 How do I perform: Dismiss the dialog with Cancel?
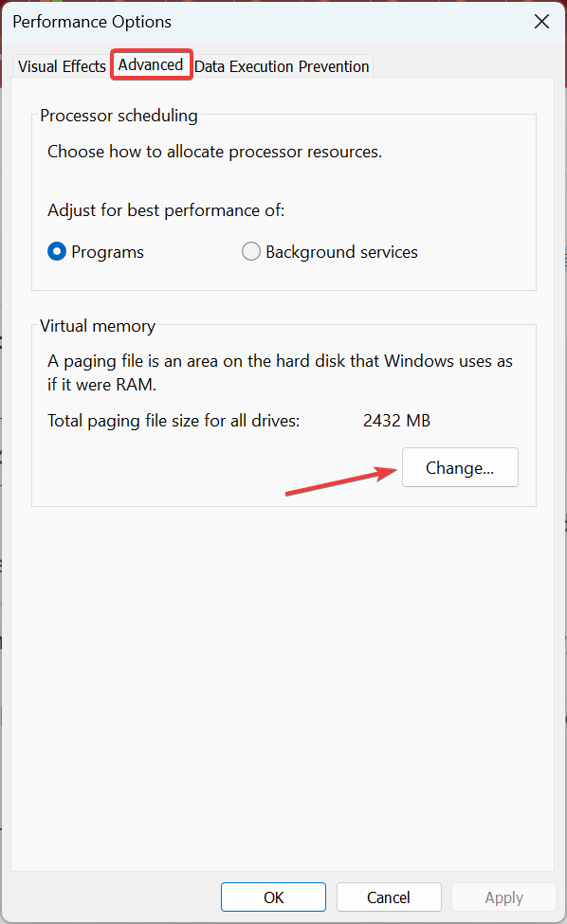(x=389, y=897)
